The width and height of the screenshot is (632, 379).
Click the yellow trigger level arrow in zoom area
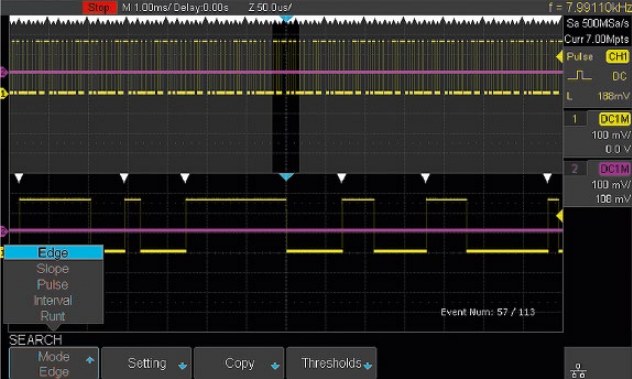tap(559, 216)
